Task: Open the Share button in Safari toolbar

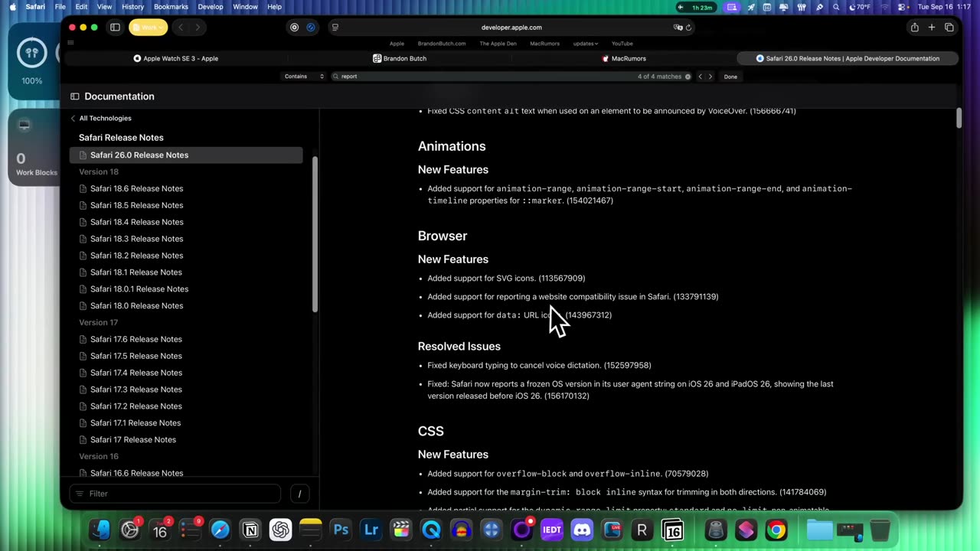Action: click(x=914, y=28)
